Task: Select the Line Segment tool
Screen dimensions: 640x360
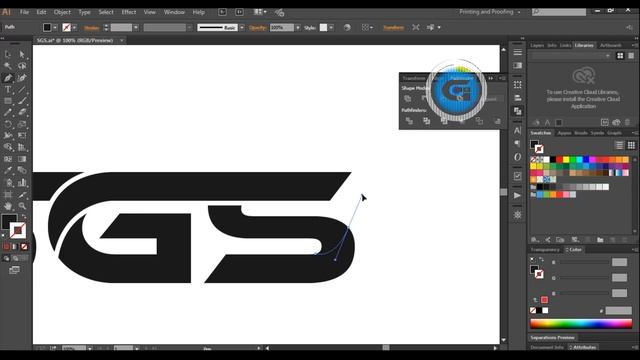Action: click(x=22, y=89)
